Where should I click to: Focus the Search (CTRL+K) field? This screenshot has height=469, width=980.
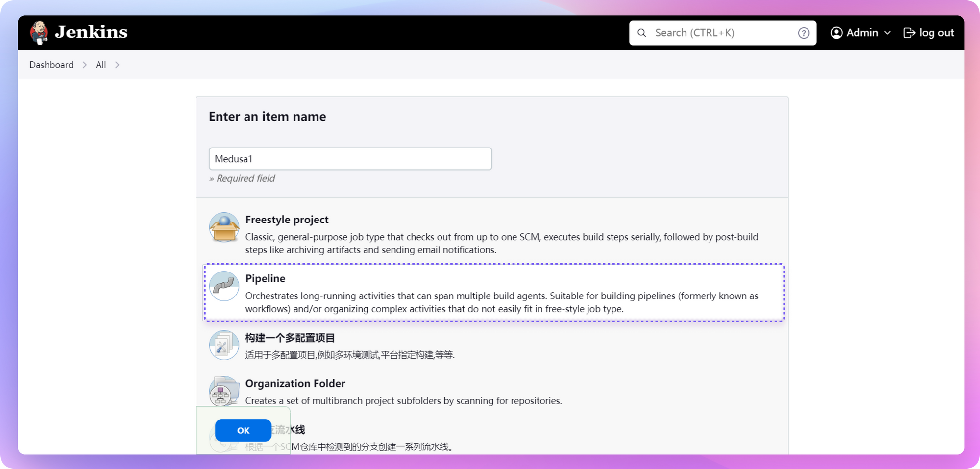point(723,33)
